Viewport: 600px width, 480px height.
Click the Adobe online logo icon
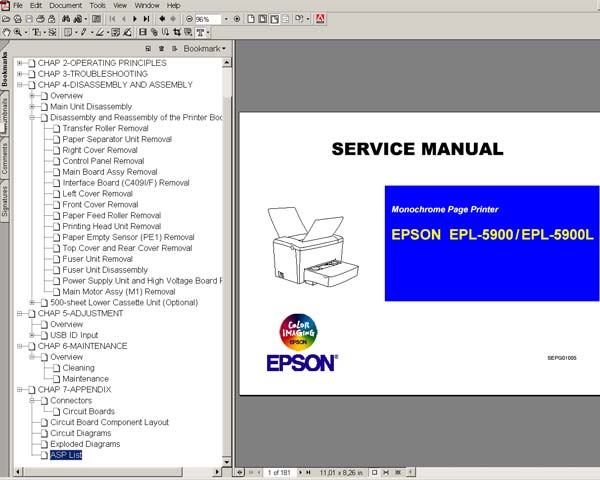(x=320, y=19)
